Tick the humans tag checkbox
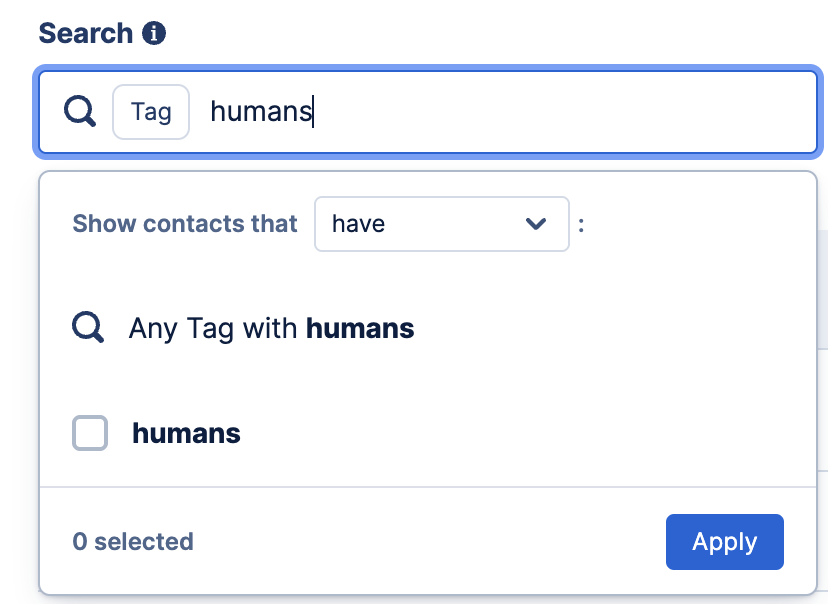This screenshot has width=828, height=604. tap(90, 433)
